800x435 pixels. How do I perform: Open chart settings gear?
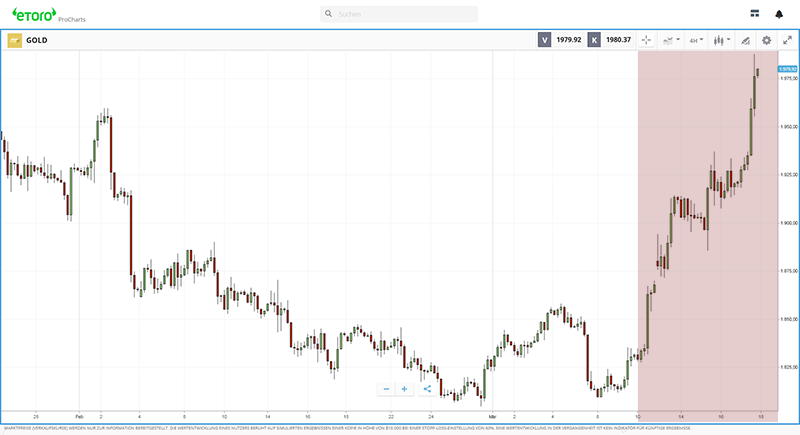766,40
